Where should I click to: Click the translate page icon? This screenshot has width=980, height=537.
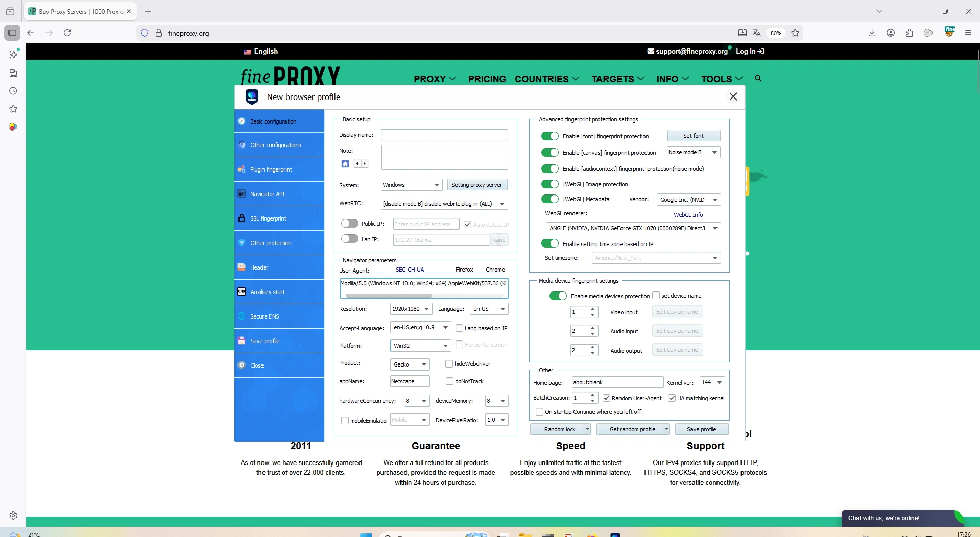(x=757, y=33)
